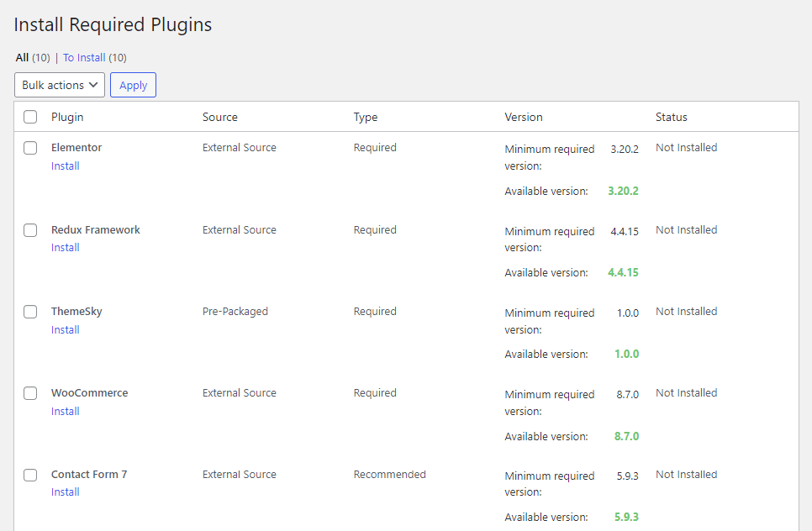This screenshot has width=812, height=531.
Task: Click the Status column header
Action: coord(671,117)
